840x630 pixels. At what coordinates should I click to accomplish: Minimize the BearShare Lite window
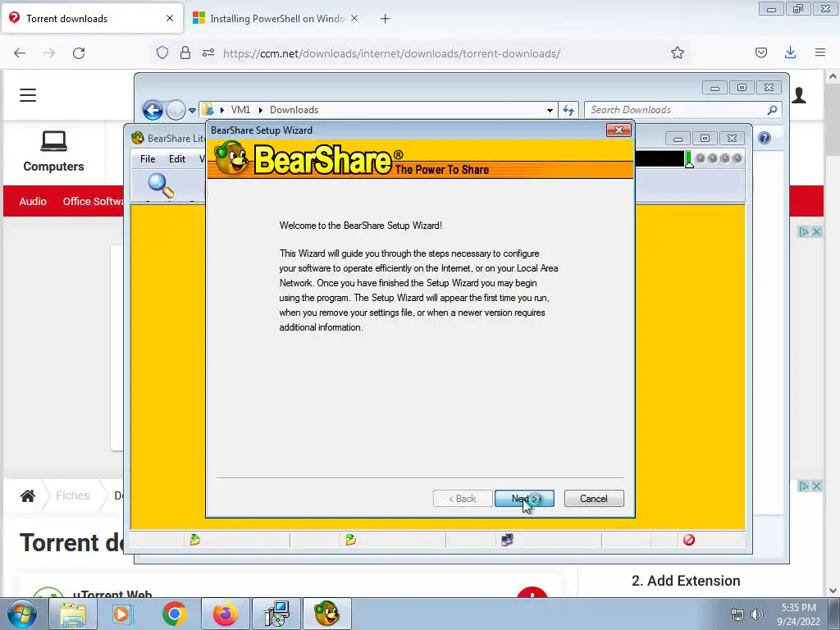(x=678, y=138)
